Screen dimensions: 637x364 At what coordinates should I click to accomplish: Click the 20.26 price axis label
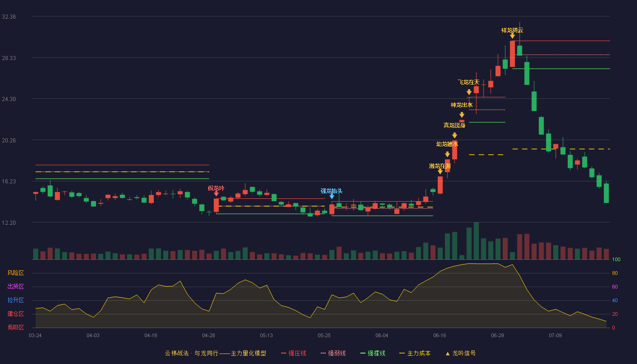[x=9, y=141]
